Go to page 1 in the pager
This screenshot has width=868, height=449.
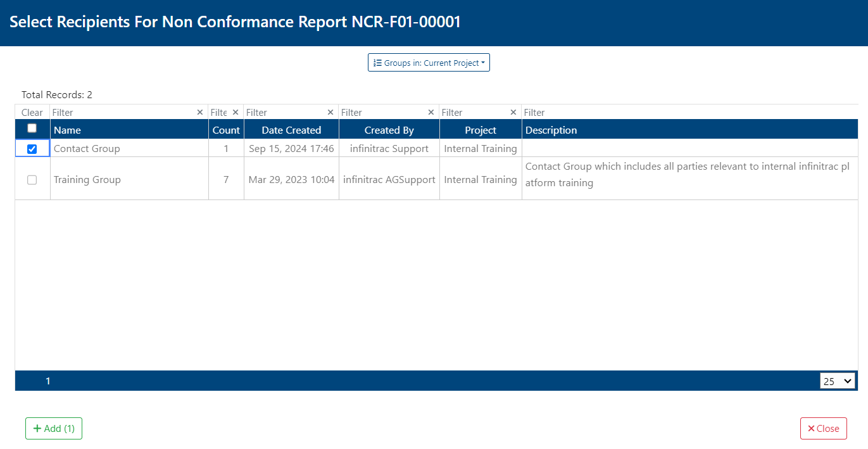(48, 381)
